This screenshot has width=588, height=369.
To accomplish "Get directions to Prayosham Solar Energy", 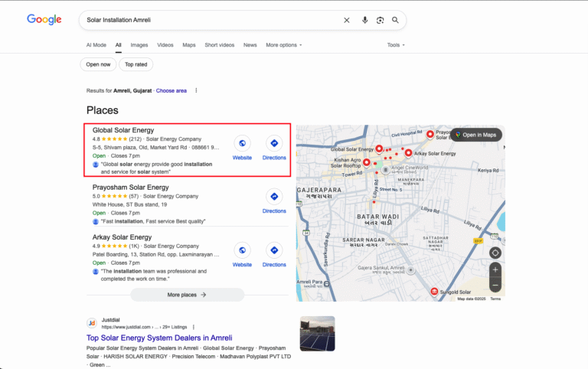I will [x=274, y=197].
